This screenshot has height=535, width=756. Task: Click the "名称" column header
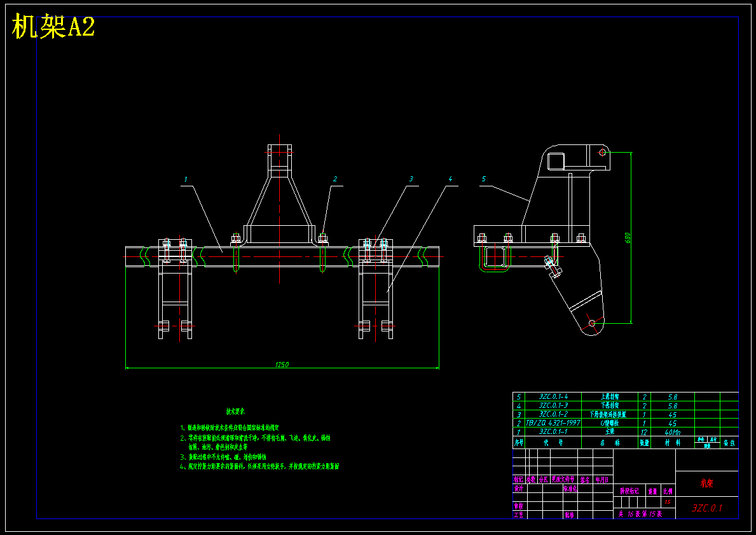(610, 442)
